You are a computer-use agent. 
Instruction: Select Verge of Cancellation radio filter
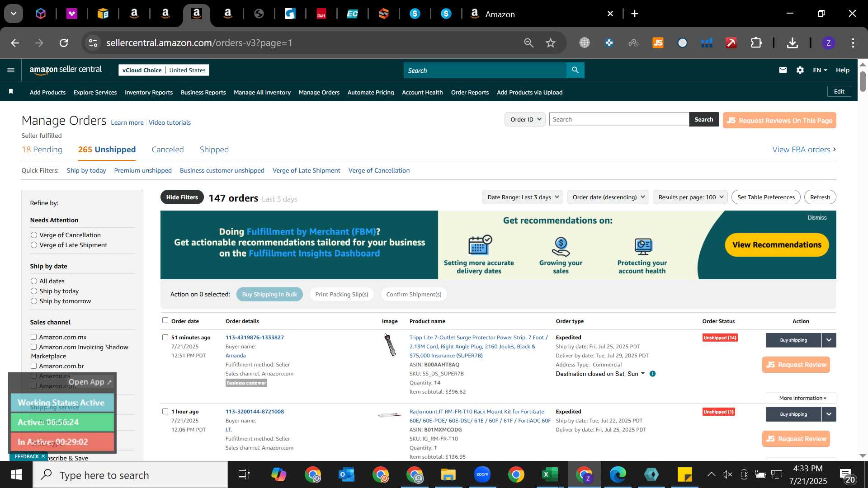click(34, 235)
